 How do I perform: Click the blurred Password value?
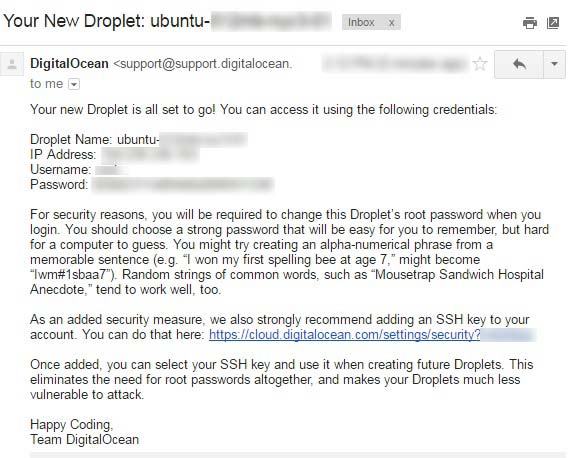[183, 184]
